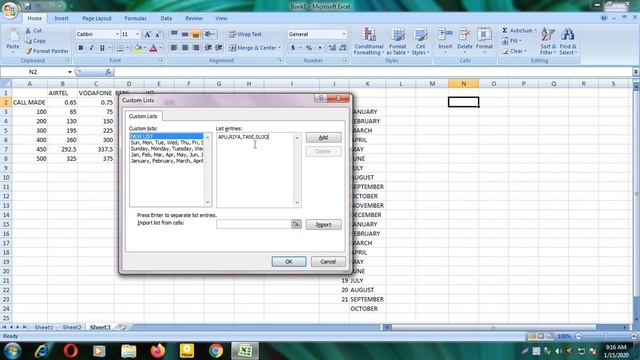Toggle Underline formatting
The image size is (640, 360).
tap(102, 48)
